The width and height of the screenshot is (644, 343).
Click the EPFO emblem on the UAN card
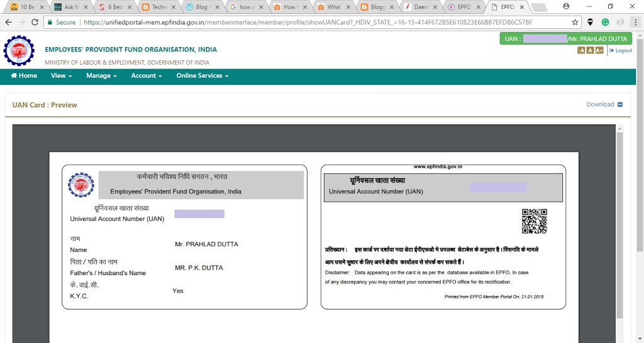click(81, 185)
